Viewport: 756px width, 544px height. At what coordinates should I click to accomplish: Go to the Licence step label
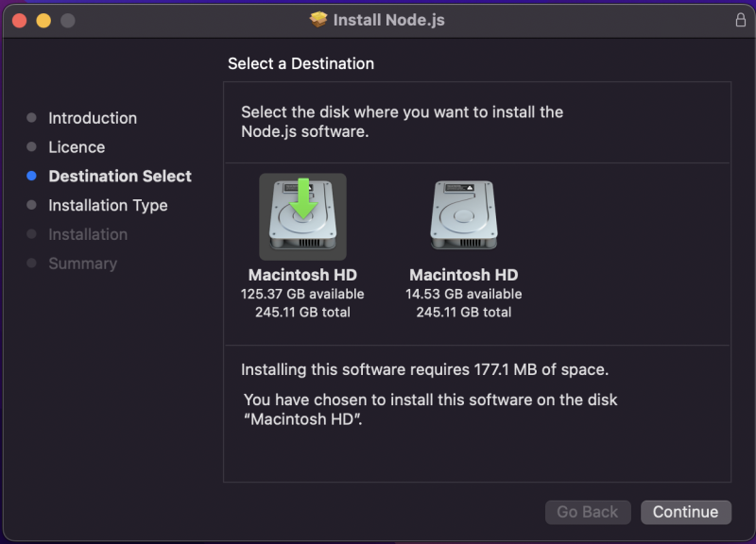77,147
